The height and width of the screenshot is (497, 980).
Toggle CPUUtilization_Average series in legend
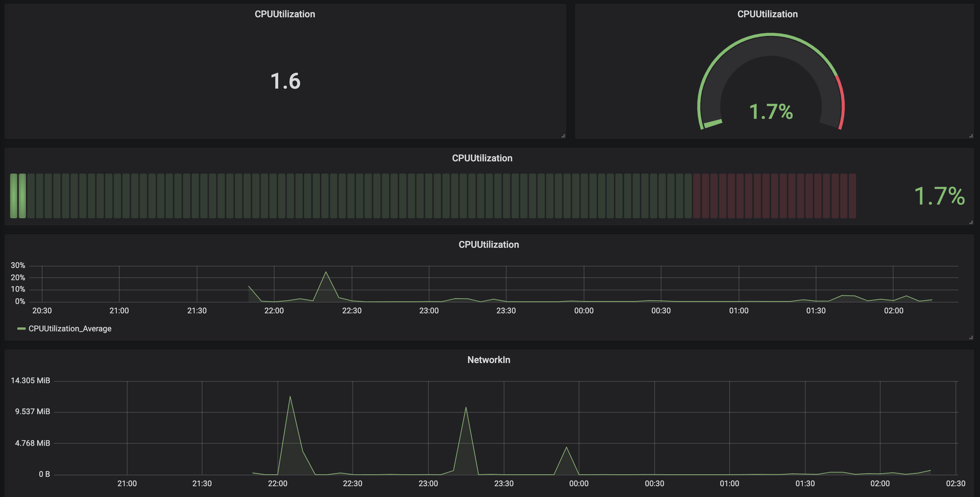pyautogui.click(x=70, y=328)
